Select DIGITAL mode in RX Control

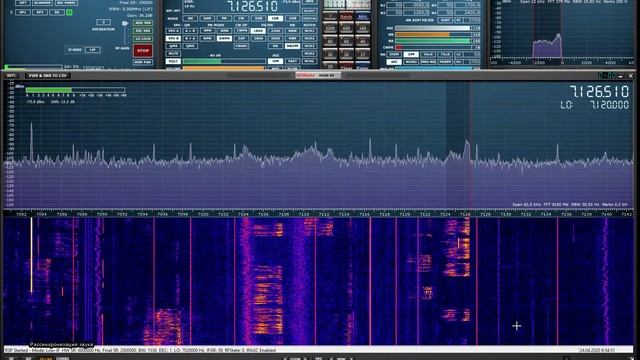coord(310,18)
